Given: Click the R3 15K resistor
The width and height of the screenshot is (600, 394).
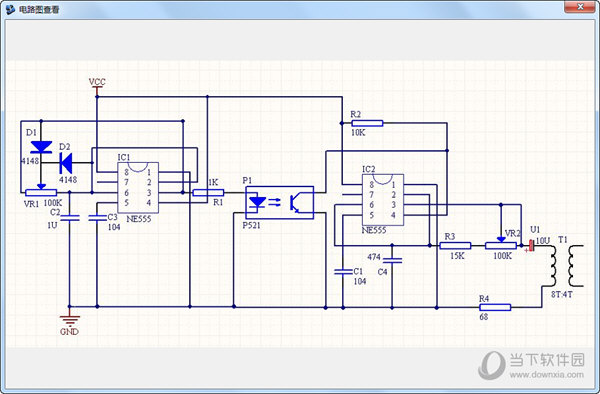Looking at the screenshot, I should click(x=455, y=246).
